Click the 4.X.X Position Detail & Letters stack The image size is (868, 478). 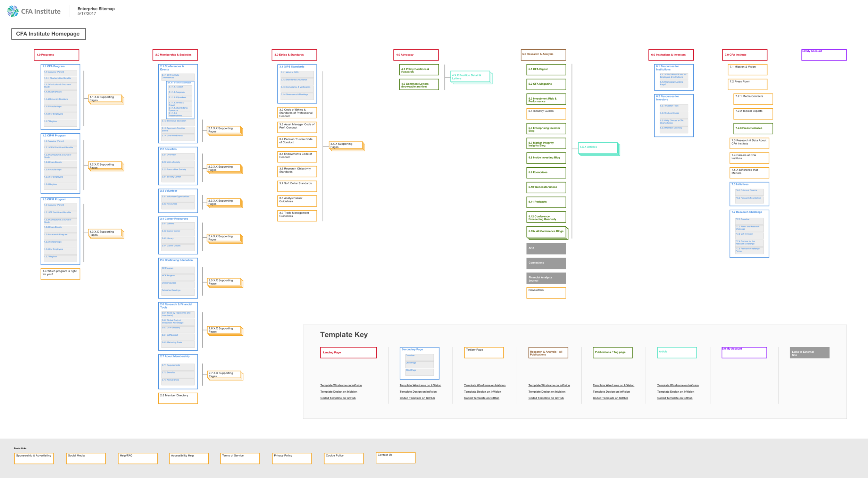(471, 77)
